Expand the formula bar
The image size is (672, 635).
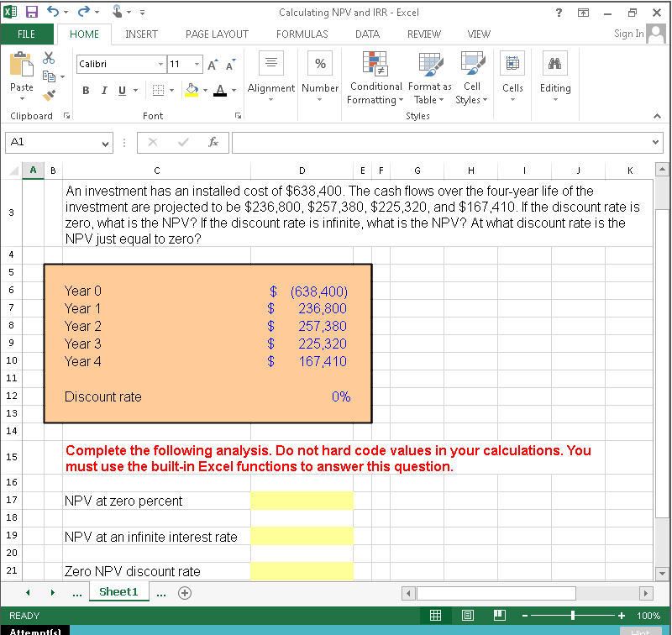point(655,142)
